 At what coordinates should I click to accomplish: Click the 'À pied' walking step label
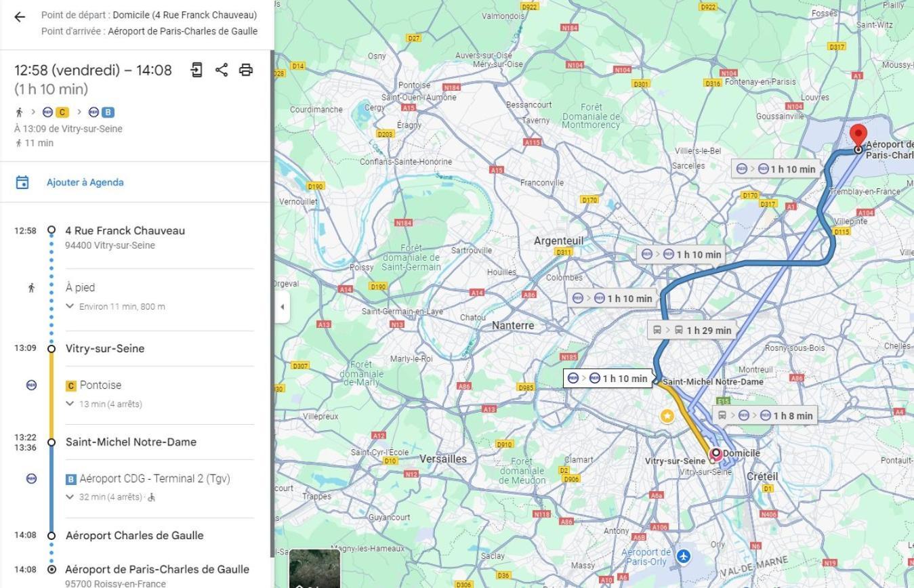[80, 287]
